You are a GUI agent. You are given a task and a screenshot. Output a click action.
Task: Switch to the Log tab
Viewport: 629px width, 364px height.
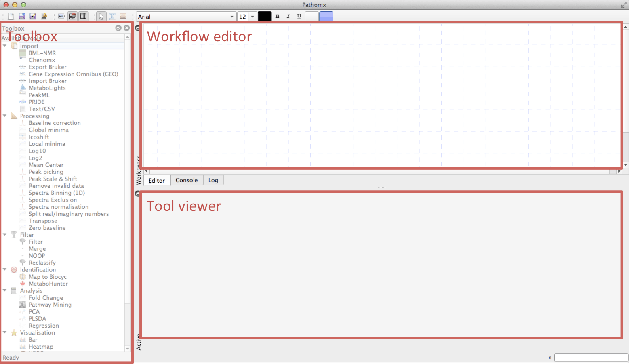pyautogui.click(x=213, y=180)
